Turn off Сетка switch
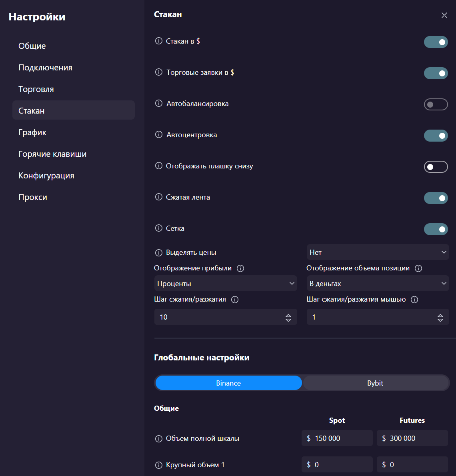Image resolution: width=456 pixels, height=476 pixels. pyautogui.click(x=436, y=229)
